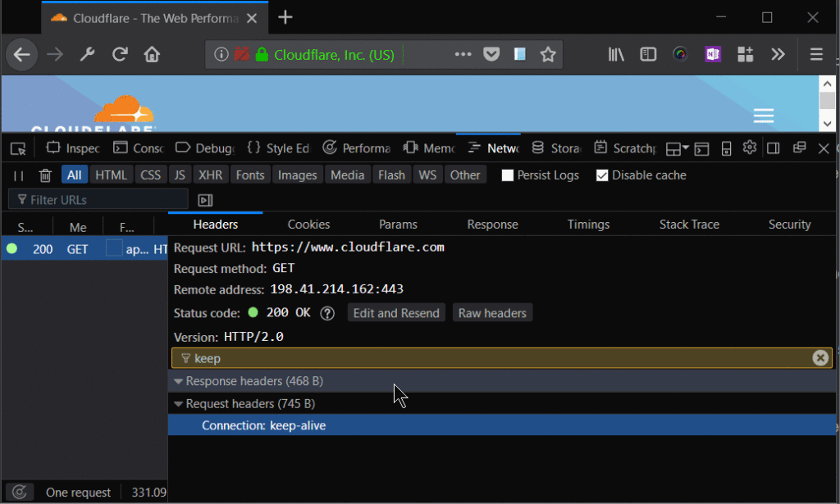
Task: Filter requests by XHR
Action: [211, 175]
